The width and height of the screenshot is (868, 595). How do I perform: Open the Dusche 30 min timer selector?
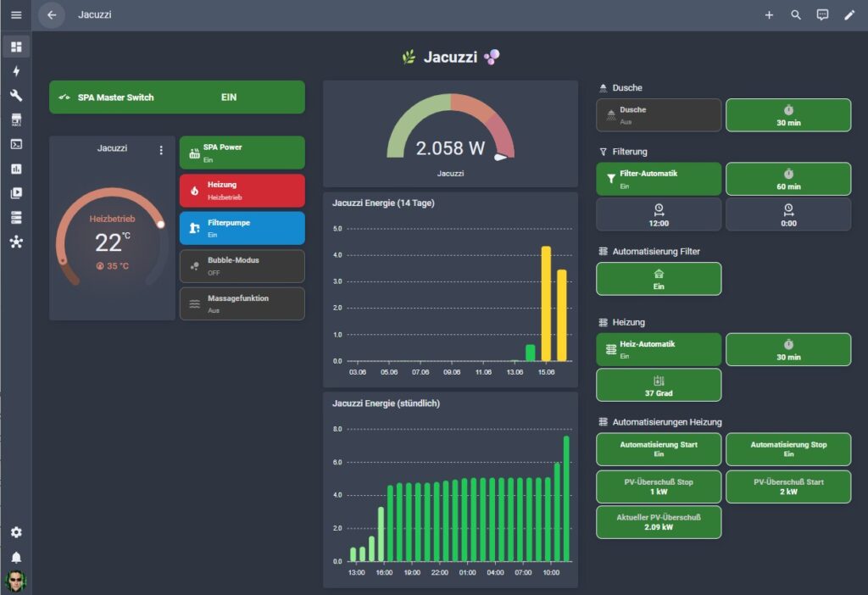click(788, 115)
